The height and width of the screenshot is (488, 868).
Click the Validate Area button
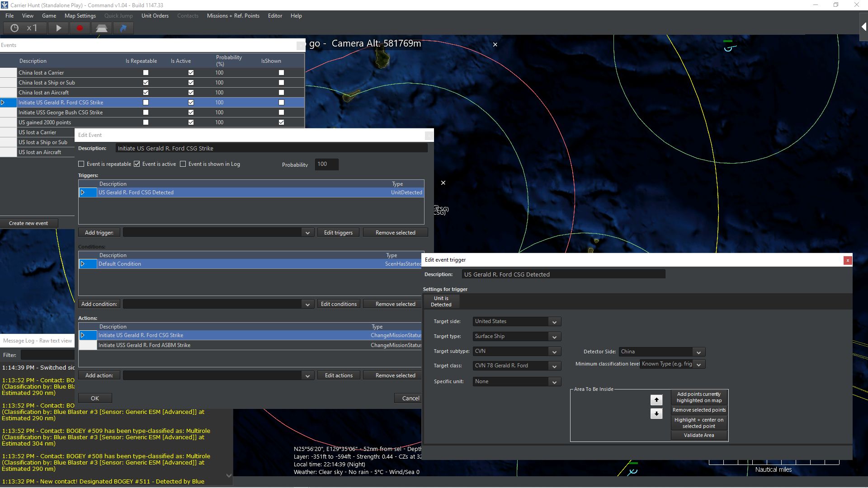[698, 435]
